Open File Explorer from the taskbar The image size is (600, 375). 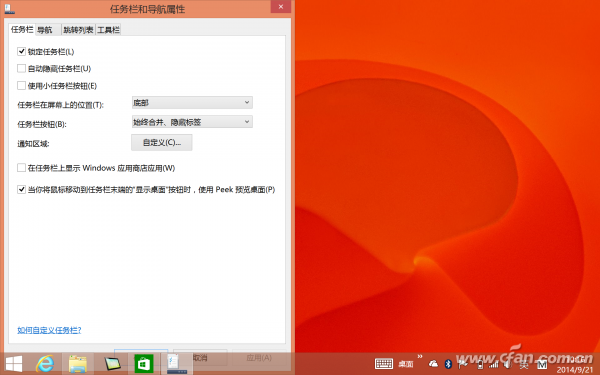[78, 364]
